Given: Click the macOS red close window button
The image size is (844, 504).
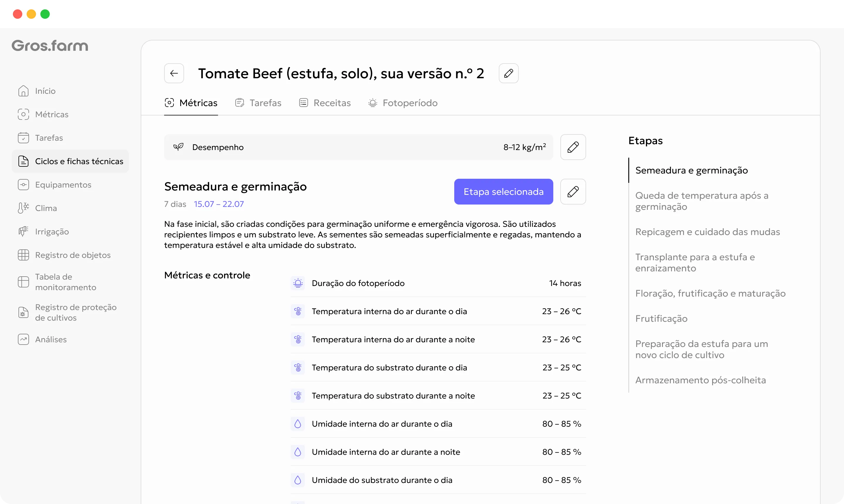Looking at the screenshot, I should pos(18,14).
